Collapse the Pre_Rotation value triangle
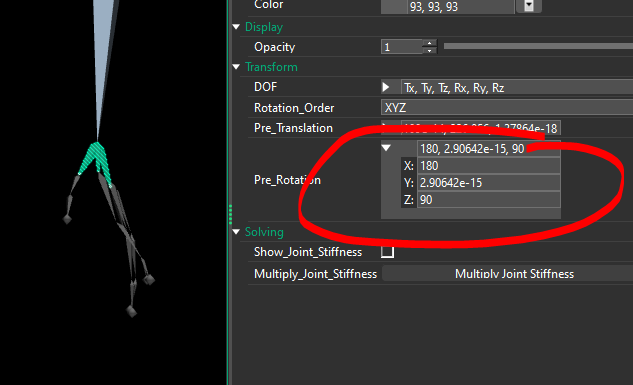This screenshot has height=385, width=633. click(386, 148)
